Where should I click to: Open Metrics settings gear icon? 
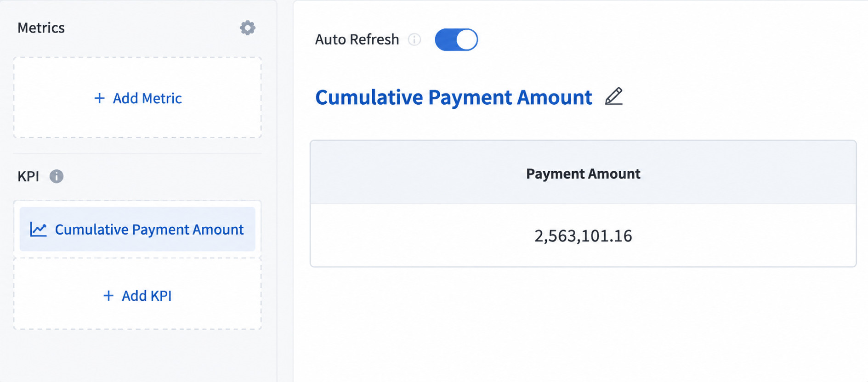(247, 28)
